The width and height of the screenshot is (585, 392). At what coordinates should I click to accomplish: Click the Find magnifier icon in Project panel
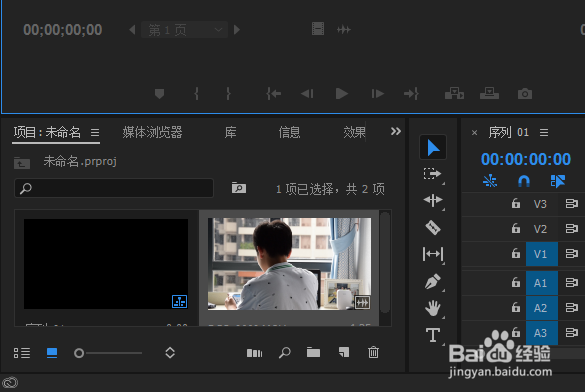click(x=285, y=352)
